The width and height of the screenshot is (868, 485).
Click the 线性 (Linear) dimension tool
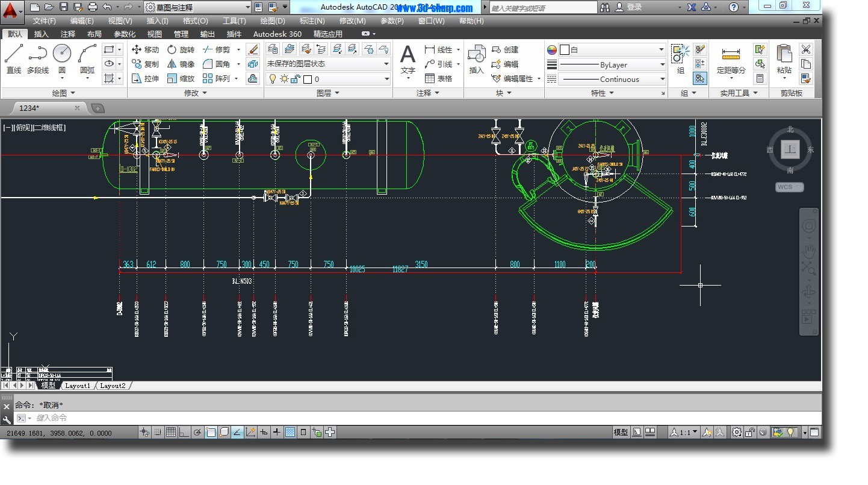pos(438,49)
